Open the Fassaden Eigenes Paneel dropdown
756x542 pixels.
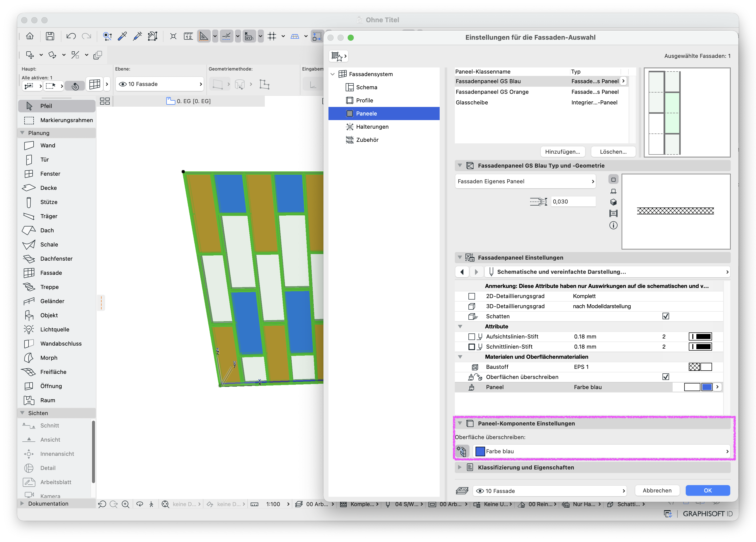tap(525, 182)
